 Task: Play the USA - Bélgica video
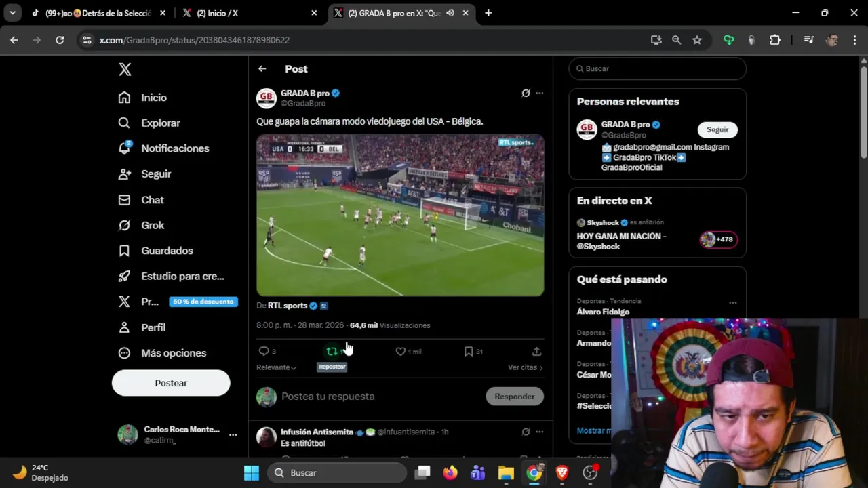point(400,215)
